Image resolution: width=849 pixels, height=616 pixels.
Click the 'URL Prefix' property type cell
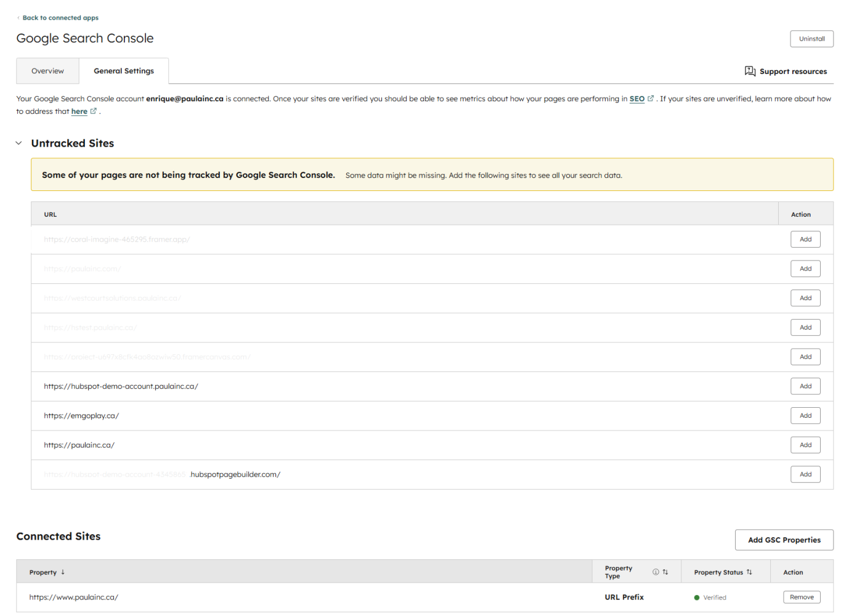[624, 598]
